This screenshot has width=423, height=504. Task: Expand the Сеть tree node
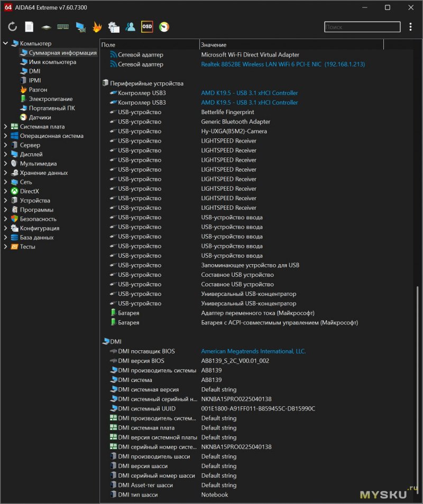[x=5, y=182]
